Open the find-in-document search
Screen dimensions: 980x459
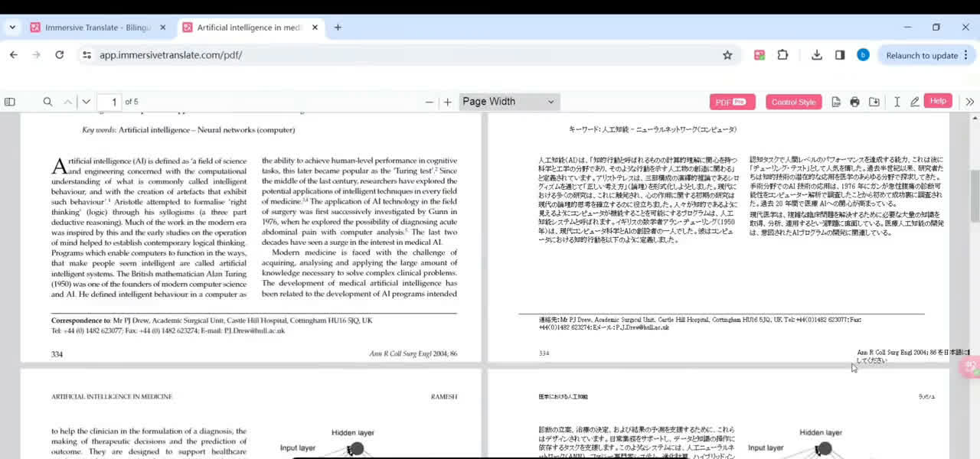pyautogui.click(x=47, y=102)
